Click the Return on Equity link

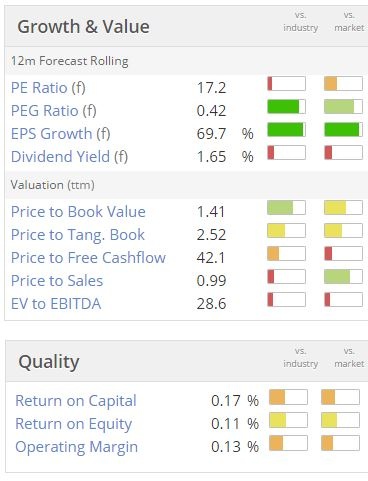(x=74, y=424)
